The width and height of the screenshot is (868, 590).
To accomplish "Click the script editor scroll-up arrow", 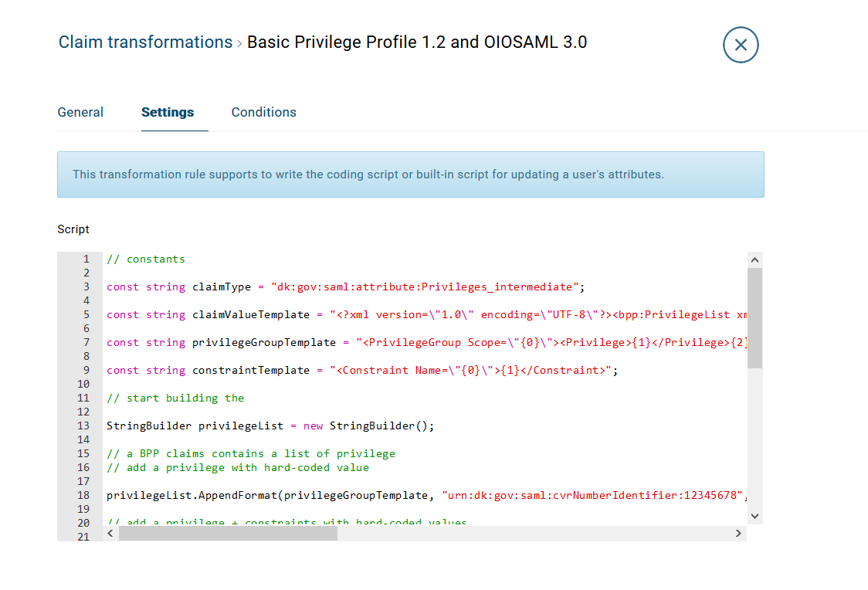I will [x=754, y=260].
